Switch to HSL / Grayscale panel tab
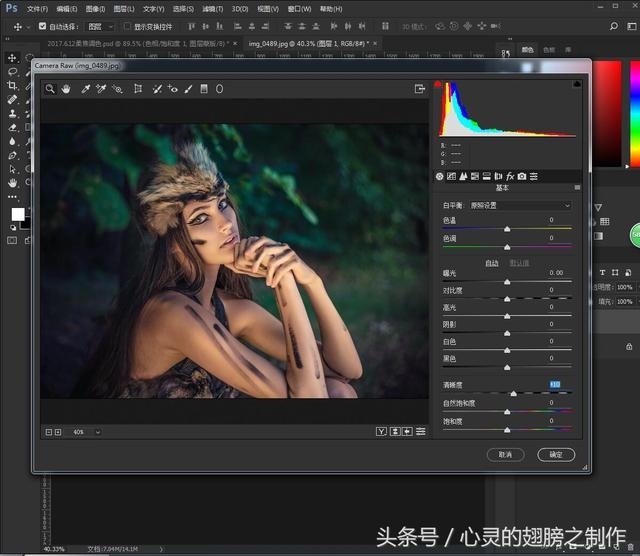Viewport: 640px width, 556px height. pyautogui.click(x=475, y=176)
